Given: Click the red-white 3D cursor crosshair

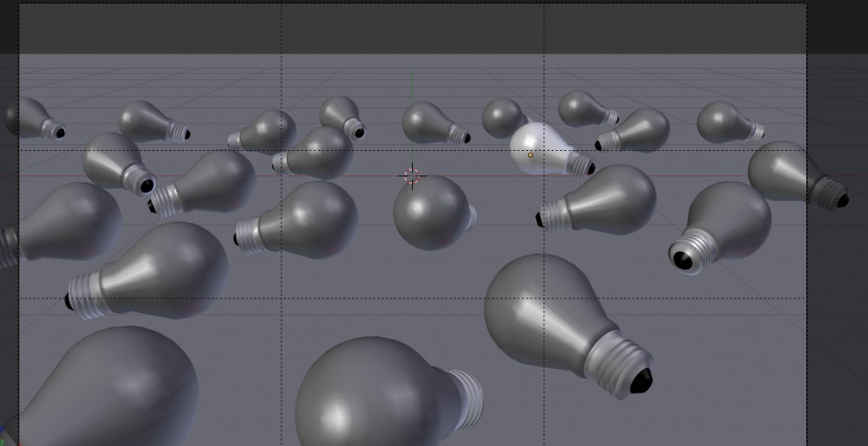Looking at the screenshot, I should tap(412, 176).
